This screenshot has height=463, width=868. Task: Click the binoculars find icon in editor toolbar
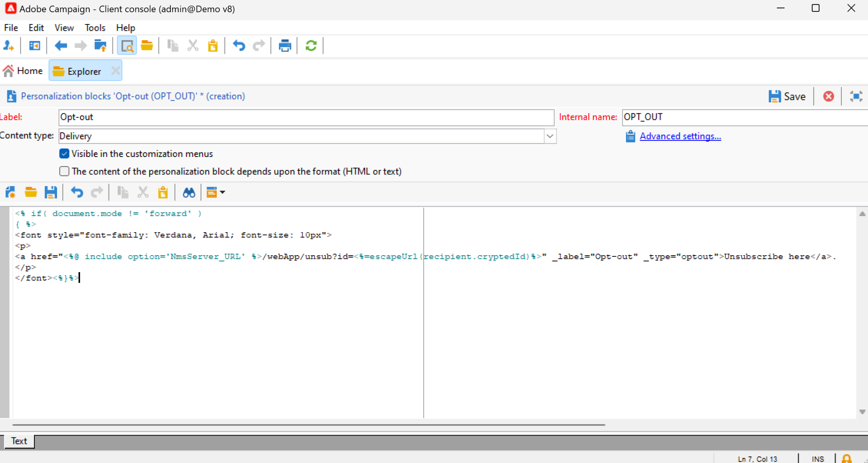[189, 192]
